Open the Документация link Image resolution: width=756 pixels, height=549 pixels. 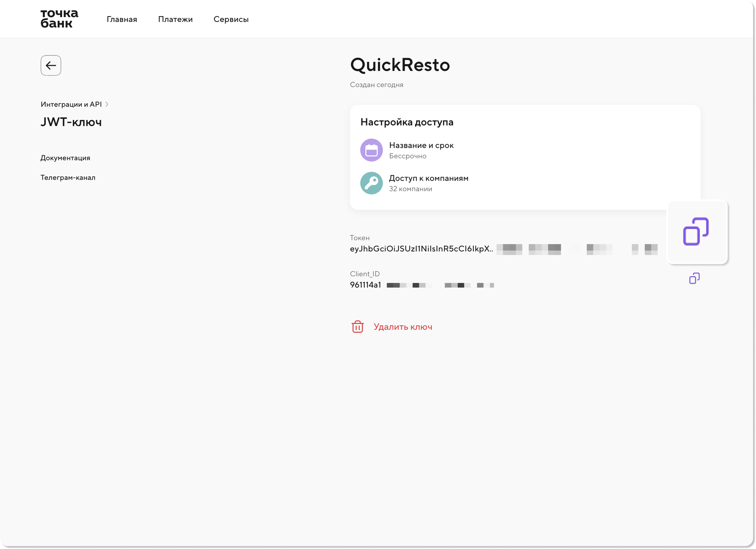65,158
